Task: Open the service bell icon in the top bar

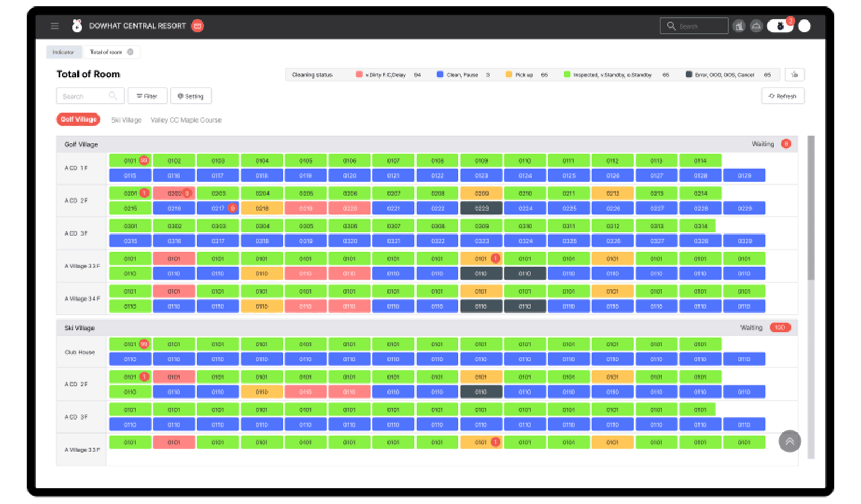Action: pos(756,26)
